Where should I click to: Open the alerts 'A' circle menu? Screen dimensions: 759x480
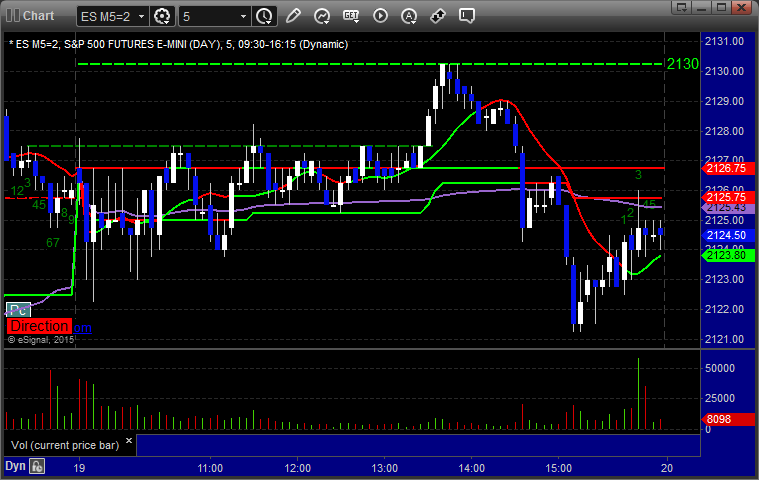[409, 16]
